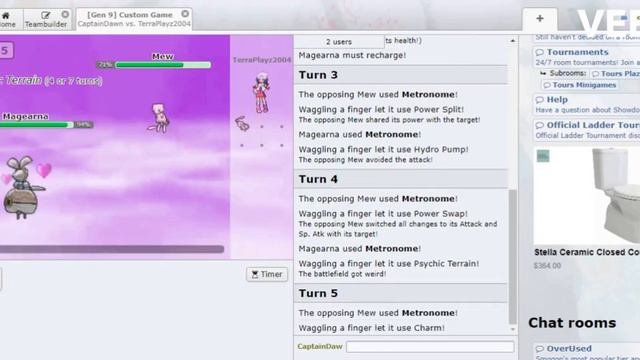Click the Teambuilder edit pencil icon
The image size is (640, 360).
46,15
